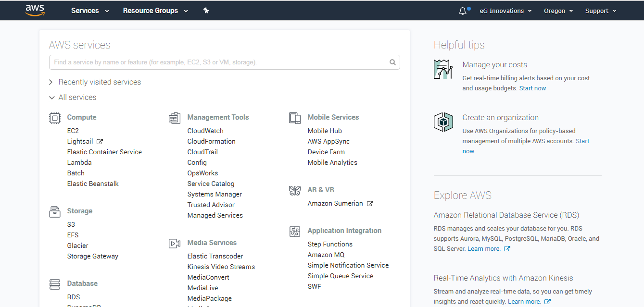
Task: Open Amazon Sumerian
Action: (x=335, y=203)
